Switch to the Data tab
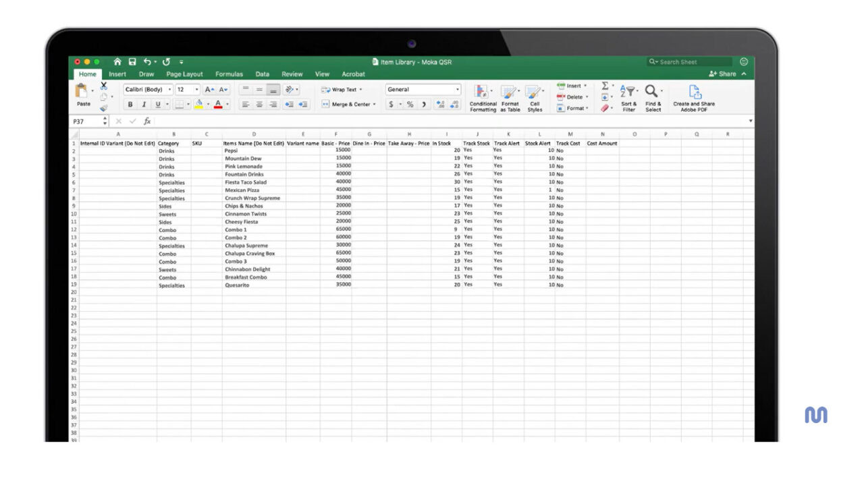 click(263, 74)
